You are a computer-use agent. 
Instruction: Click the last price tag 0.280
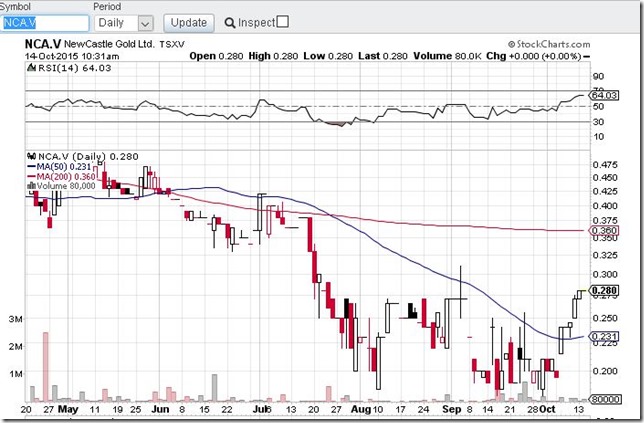tap(603, 291)
